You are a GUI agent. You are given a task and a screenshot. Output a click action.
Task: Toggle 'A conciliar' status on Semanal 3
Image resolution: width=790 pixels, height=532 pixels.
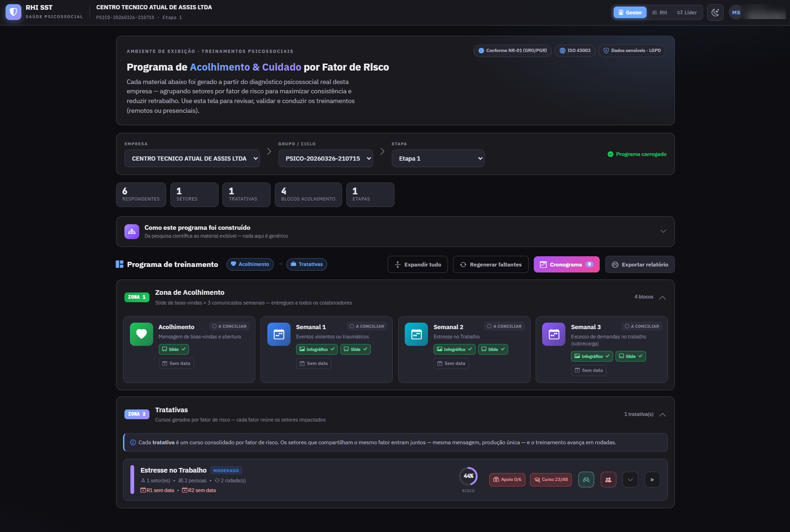[642, 326]
